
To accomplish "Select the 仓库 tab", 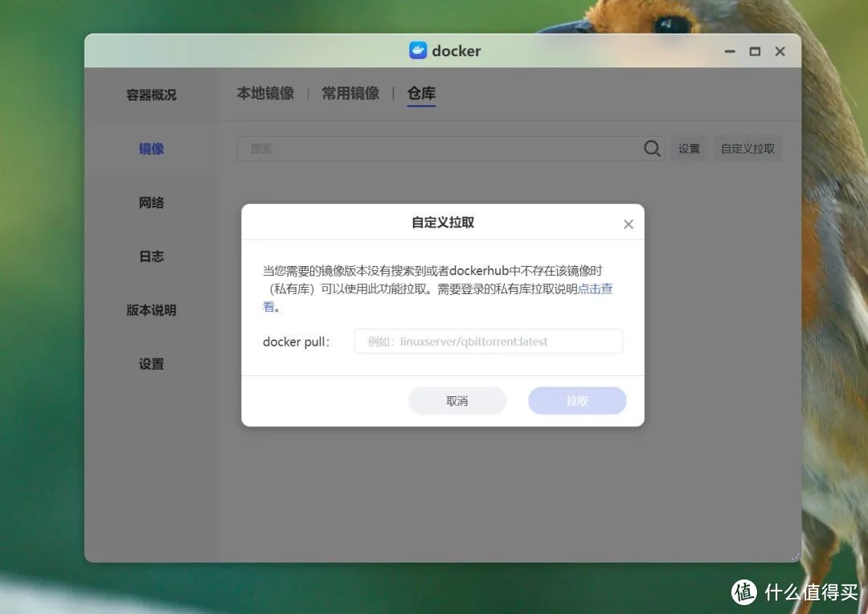I will (x=421, y=92).
